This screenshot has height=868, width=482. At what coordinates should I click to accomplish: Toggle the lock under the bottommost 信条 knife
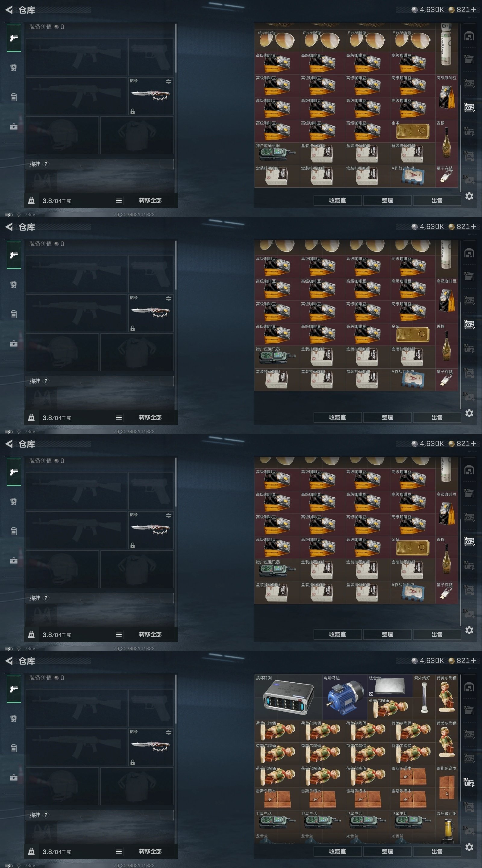(133, 763)
